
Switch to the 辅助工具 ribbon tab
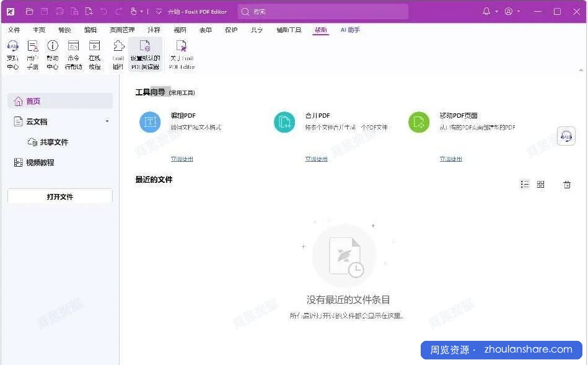point(289,30)
